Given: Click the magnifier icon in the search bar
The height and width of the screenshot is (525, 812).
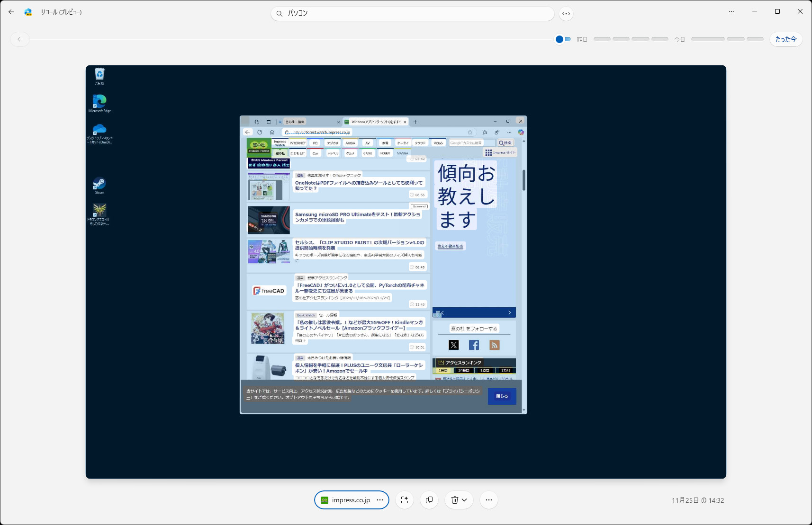Looking at the screenshot, I should point(280,13).
